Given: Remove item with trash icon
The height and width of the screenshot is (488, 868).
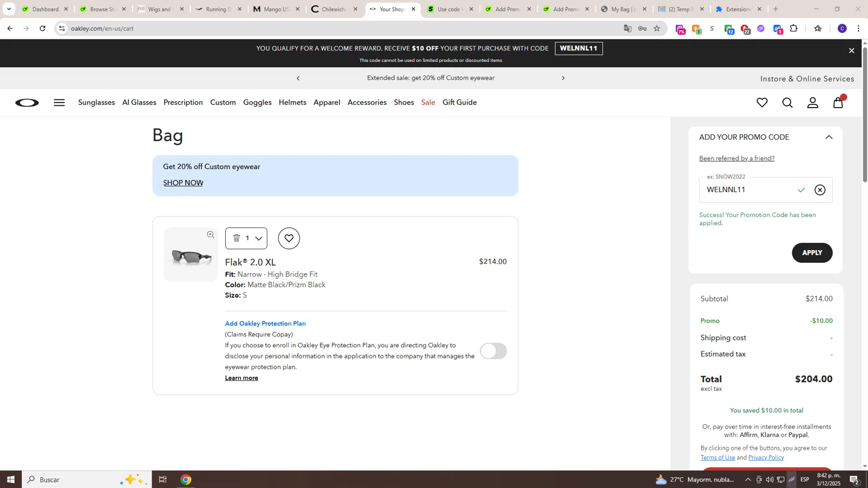Looking at the screenshot, I should point(236,238).
